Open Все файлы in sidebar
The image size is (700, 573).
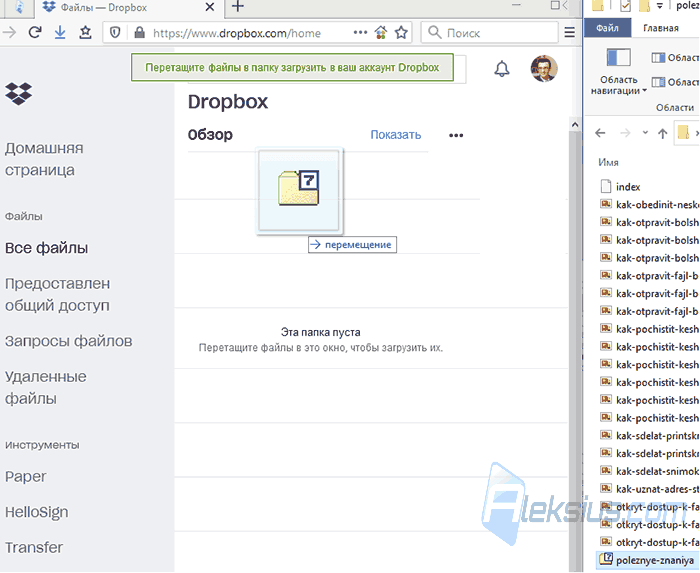(46, 248)
